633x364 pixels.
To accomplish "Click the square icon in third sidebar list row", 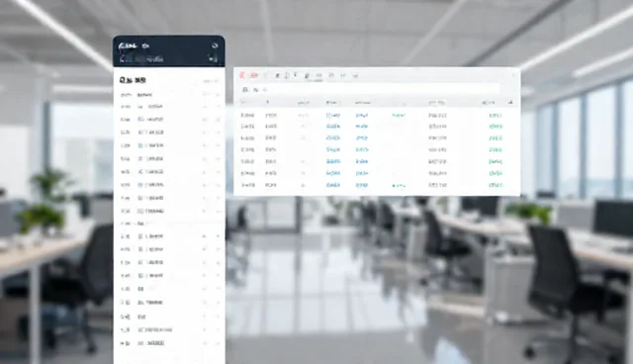I will point(140,120).
